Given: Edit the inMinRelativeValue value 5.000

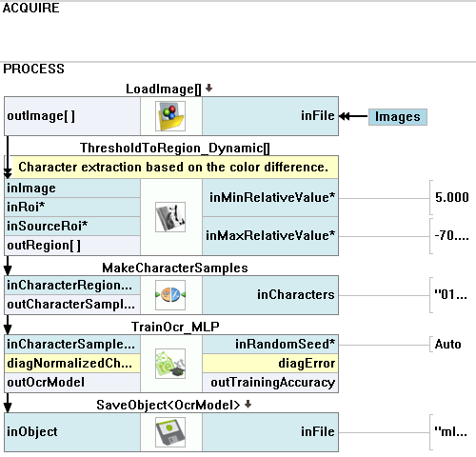Looking at the screenshot, I should [451, 197].
